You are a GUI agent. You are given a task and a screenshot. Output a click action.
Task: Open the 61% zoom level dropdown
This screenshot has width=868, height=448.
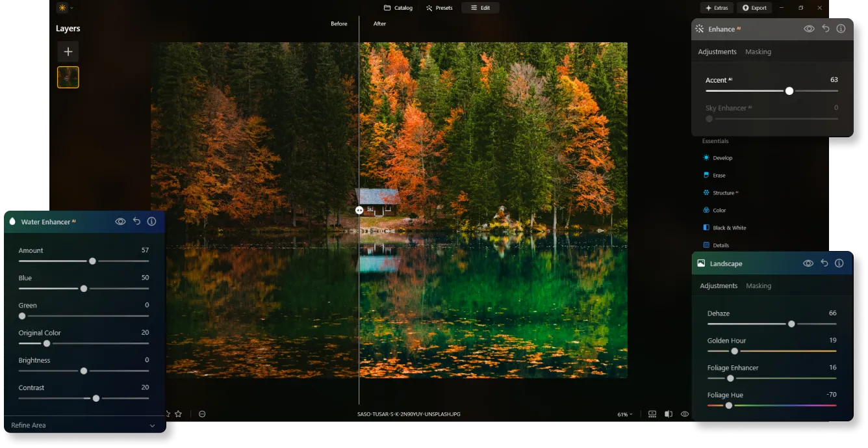624,414
